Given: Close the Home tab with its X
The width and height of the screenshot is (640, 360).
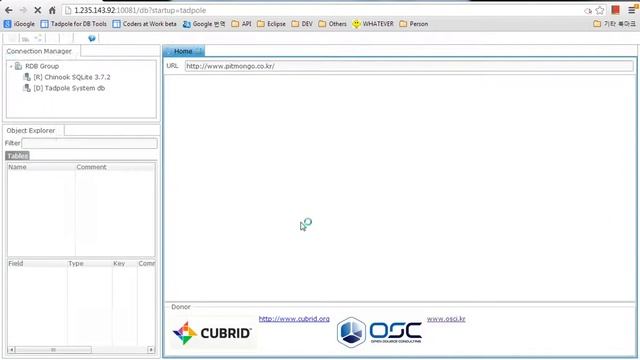Looking at the screenshot, I should click(x=199, y=51).
